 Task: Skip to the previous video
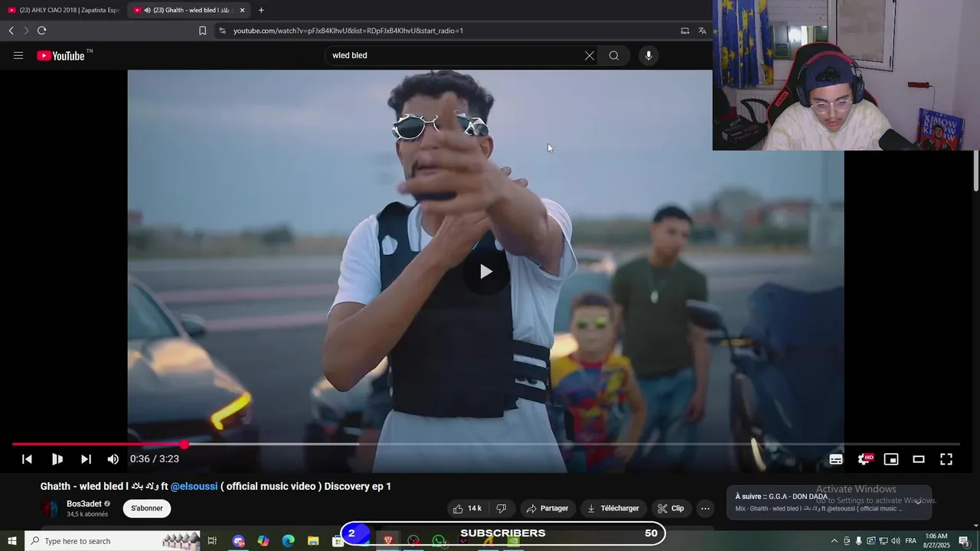click(27, 459)
